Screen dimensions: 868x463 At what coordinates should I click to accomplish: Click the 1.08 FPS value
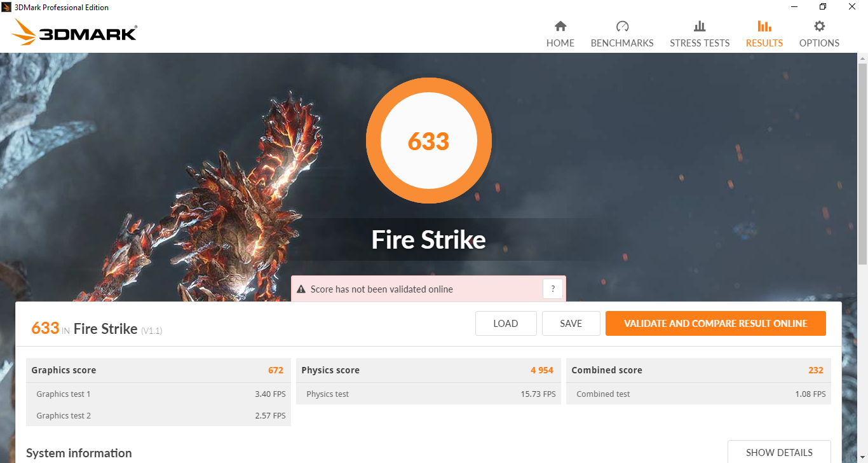tap(810, 394)
